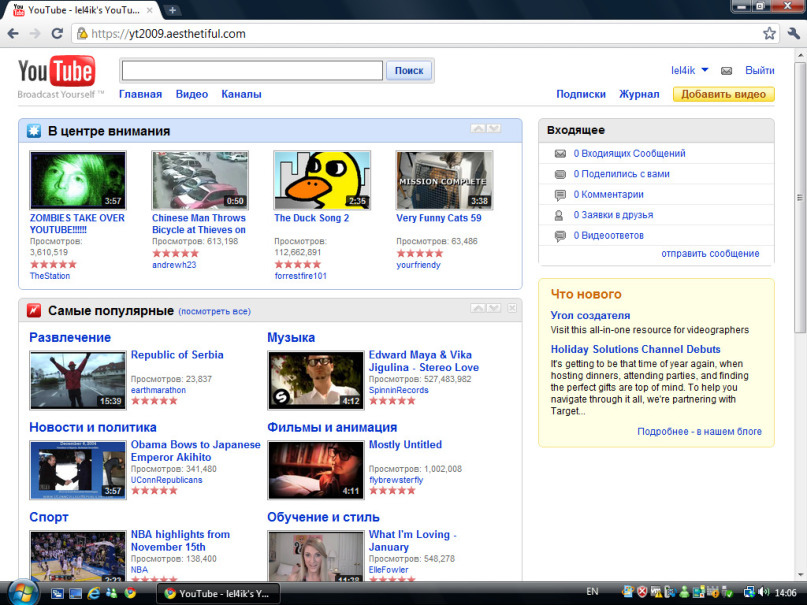
Task: Click the red icon of Самые популярные
Action: pyautogui.click(x=34, y=310)
